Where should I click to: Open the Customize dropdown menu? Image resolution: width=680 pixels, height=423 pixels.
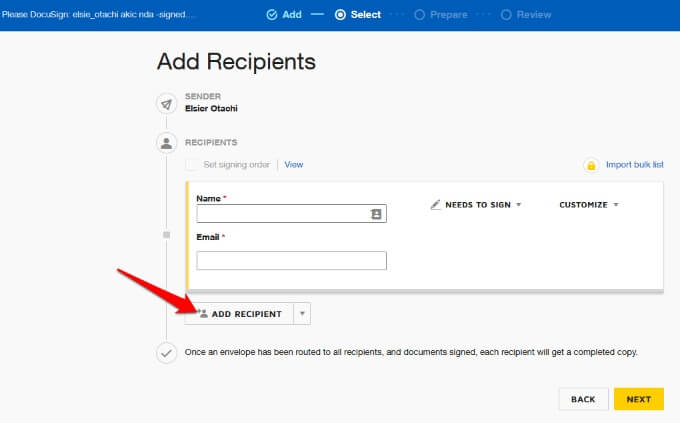coord(588,205)
